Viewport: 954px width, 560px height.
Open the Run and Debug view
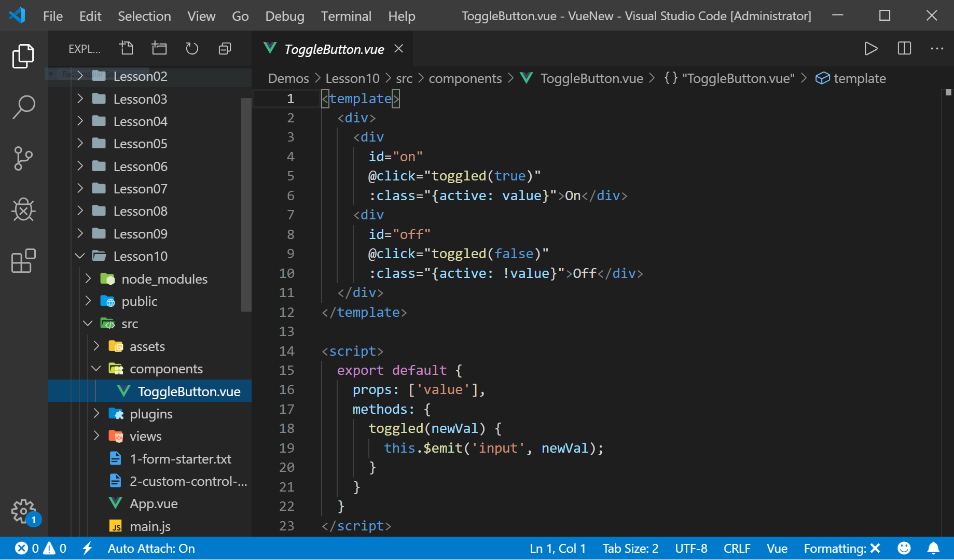point(23,210)
